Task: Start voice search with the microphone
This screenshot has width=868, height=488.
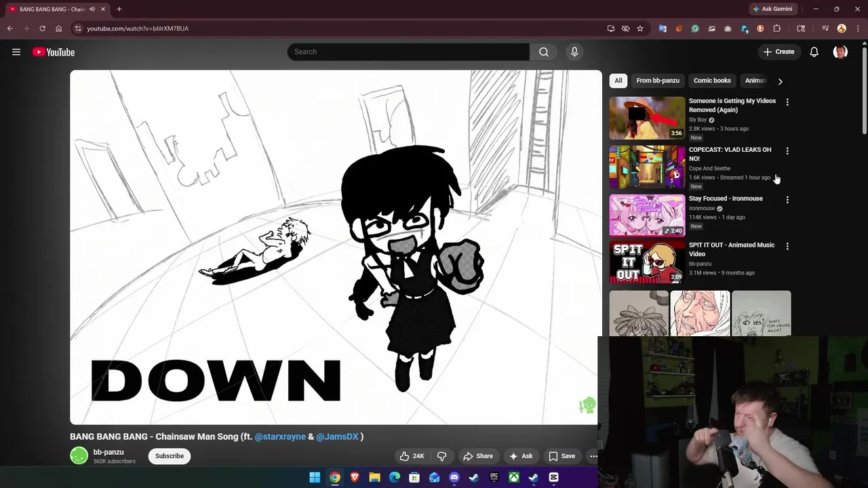Action: 574,52
